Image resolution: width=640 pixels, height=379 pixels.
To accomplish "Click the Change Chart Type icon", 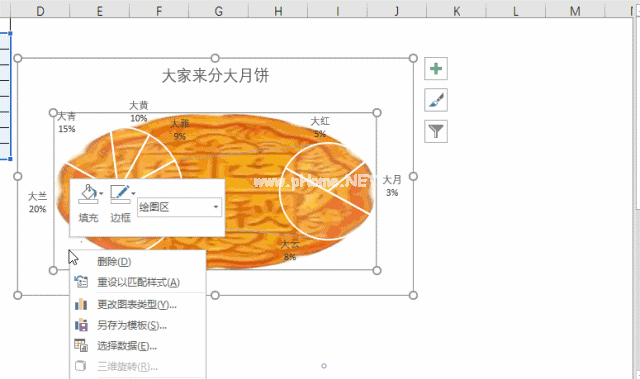I will pos(81,304).
